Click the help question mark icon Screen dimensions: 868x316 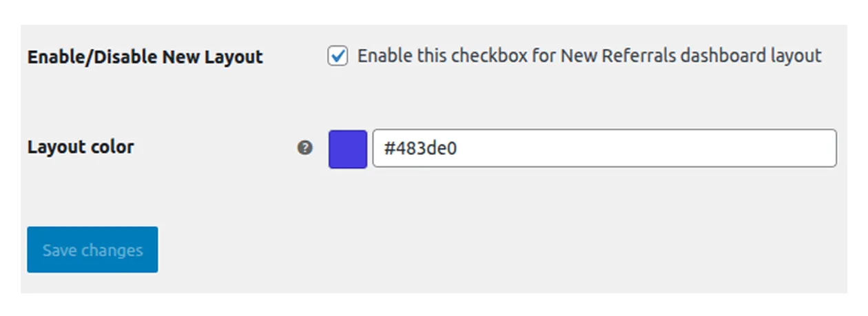point(304,147)
